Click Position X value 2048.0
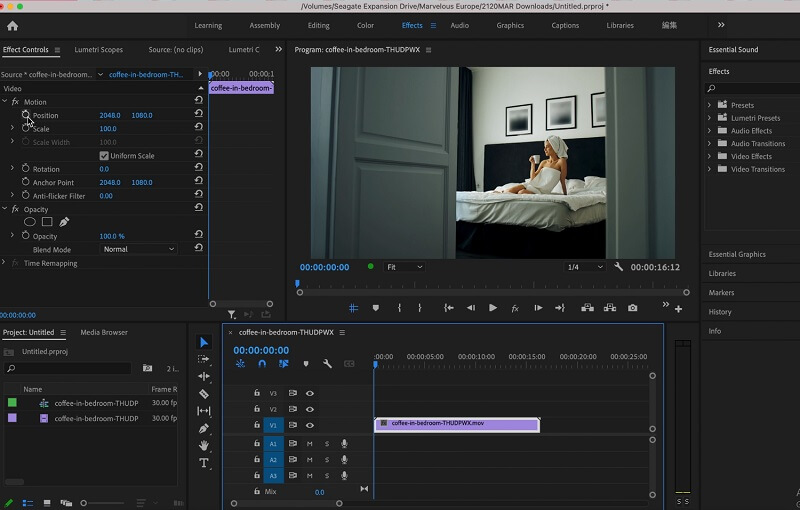 [x=110, y=115]
